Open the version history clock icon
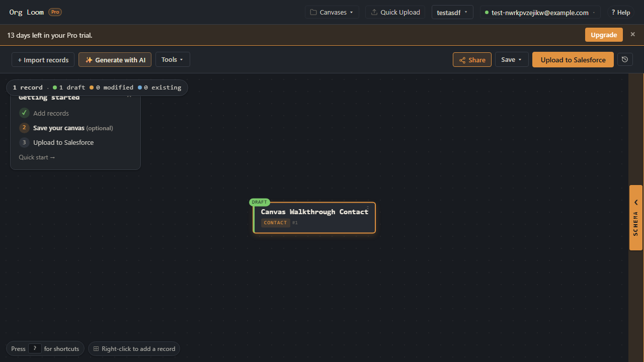This screenshot has width=644, height=362. (625, 59)
